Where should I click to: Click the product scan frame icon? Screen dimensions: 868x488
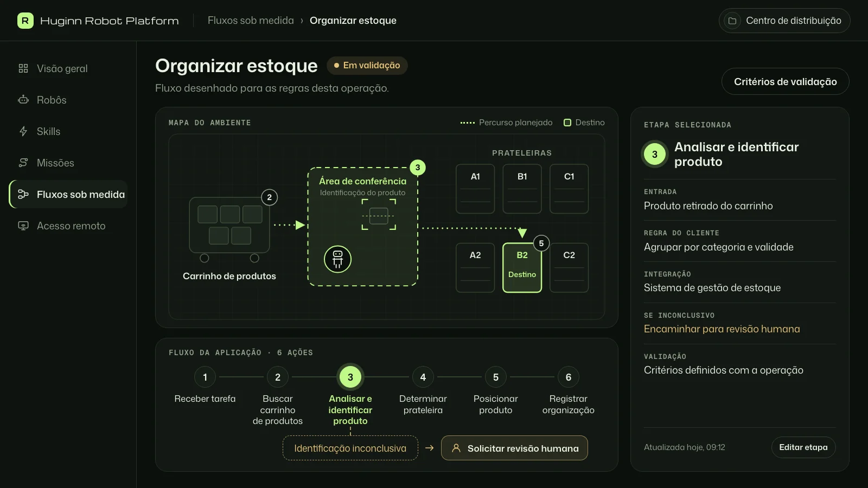379,215
